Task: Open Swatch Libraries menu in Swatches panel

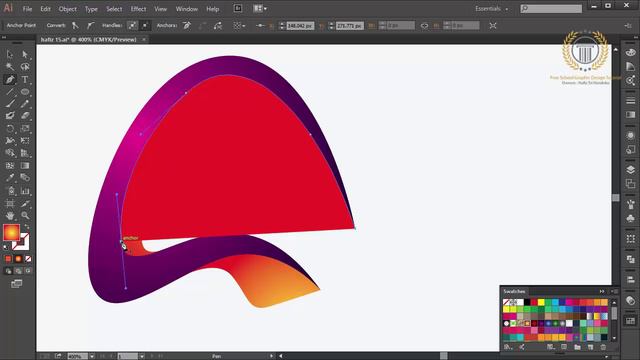Action: click(x=508, y=347)
